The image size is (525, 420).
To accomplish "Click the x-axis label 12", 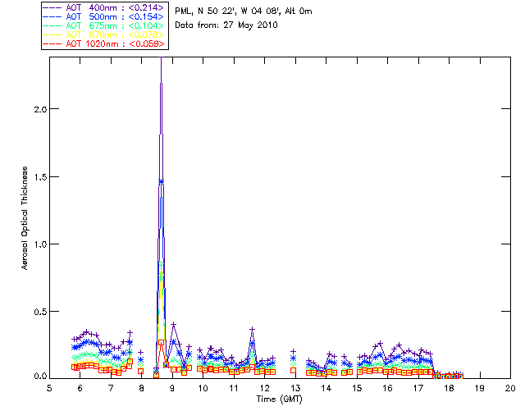I will coord(264,388).
